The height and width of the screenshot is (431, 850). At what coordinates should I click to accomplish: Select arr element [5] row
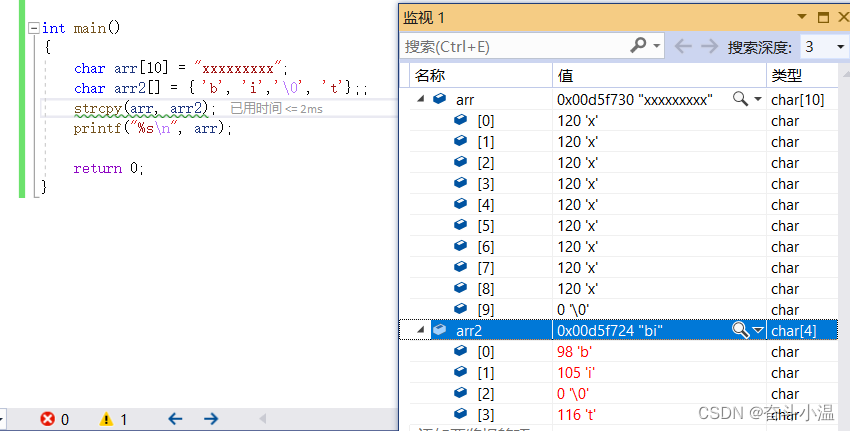pos(623,226)
